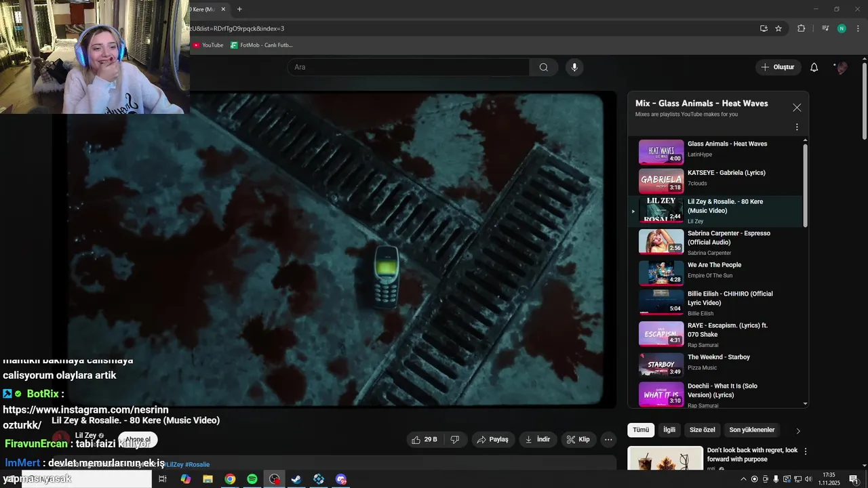The image size is (868, 488).
Task: Open Mix playlist three-dot options
Action: (x=797, y=127)
